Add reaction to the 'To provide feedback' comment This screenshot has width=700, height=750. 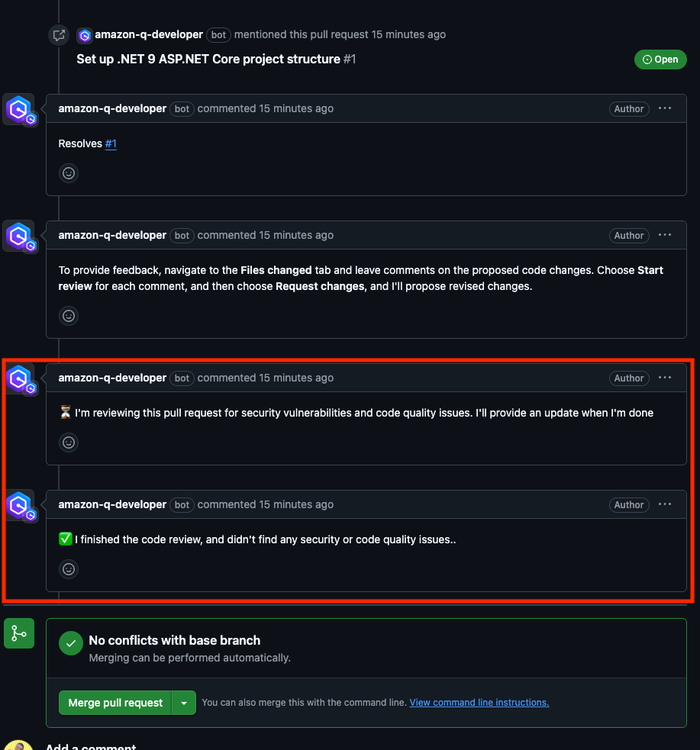69,316
